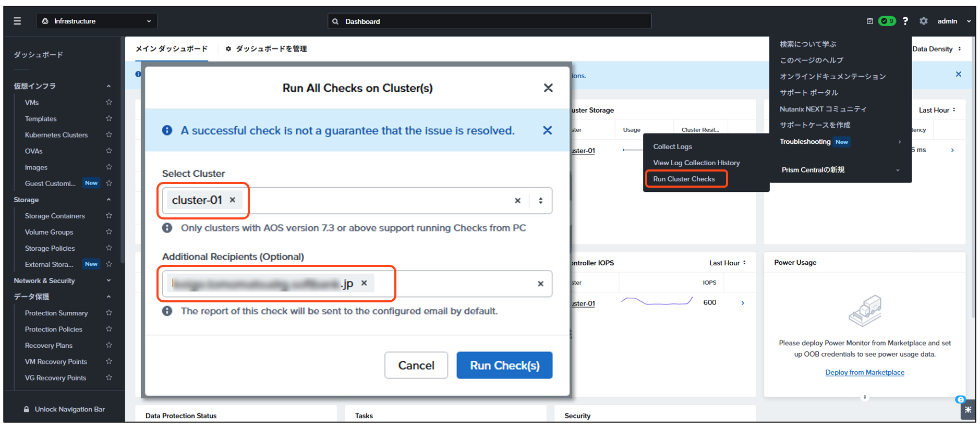
Task: Star the Storage Containers item
Action: point(109,215)
